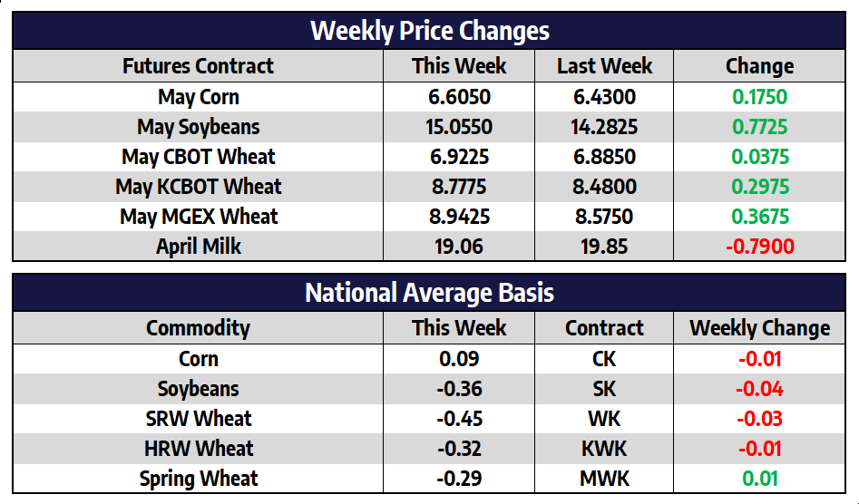Click the HRW Wheat contract code KWK
The image size is (859, 504).
(603, 449)
